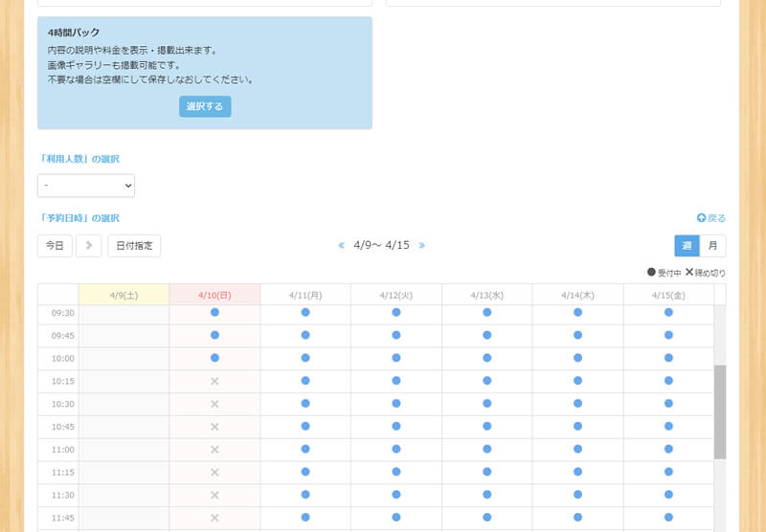The width and height of the screenshot is (766, 532).
Task: Select the 09:30 slot on 4/10(日)
Action: (214, 313)
